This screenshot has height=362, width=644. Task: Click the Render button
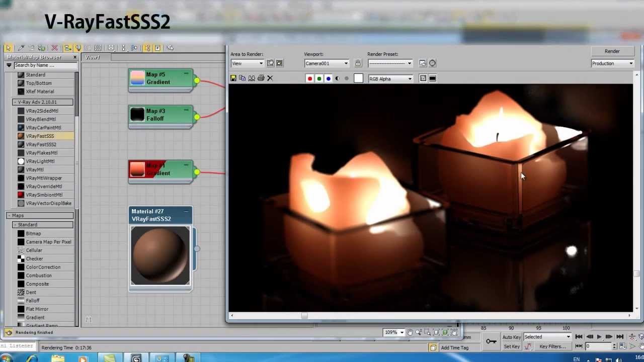pos(612,51)
